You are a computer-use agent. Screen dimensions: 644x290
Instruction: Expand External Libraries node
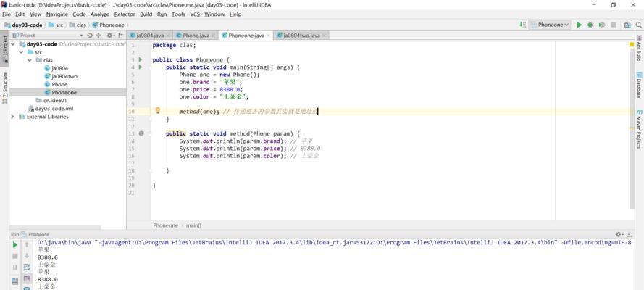click(x=13, y=117)
